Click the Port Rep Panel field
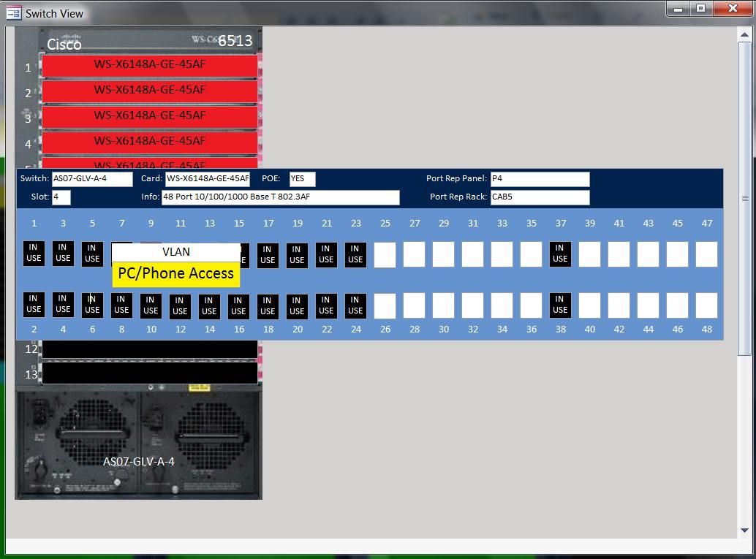Screen dimensions: 756x559 point(540,179)
